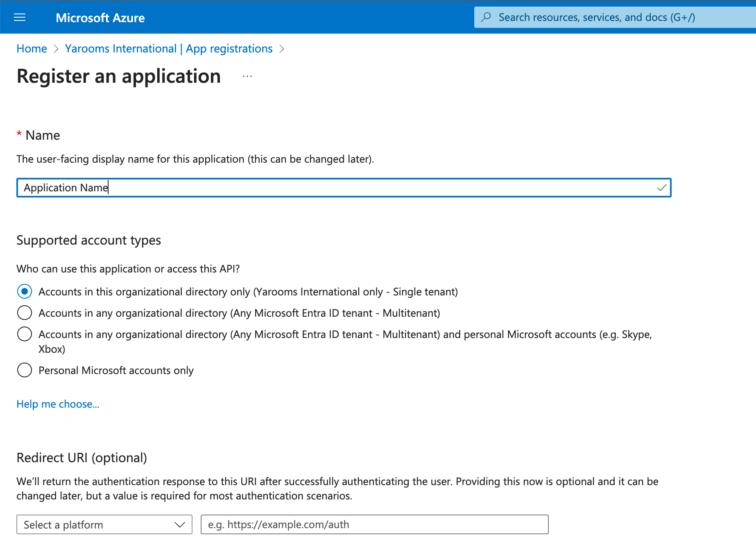Click the Supported account types heading
Screen dimensions: 756x549
[x=88, y=240]
